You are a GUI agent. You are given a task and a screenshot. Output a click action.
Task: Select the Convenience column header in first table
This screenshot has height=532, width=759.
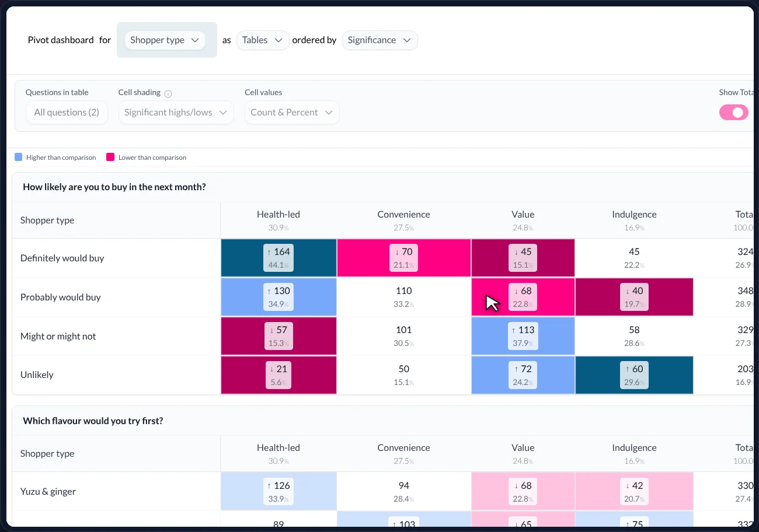[x=403, y=220]
